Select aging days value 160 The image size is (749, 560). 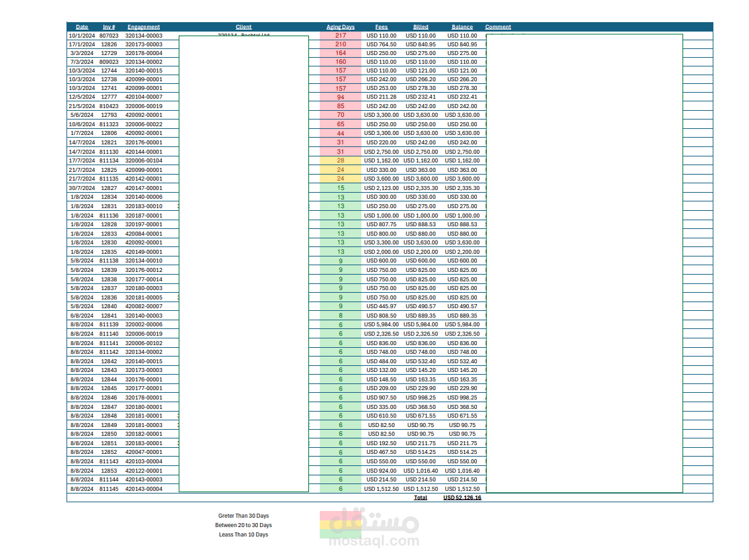point(341,62)
